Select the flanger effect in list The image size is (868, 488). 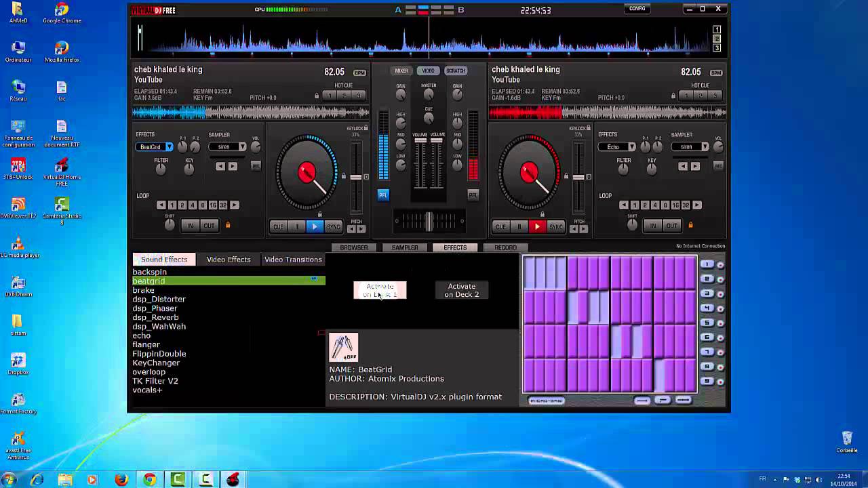click(x=146, y=344)
